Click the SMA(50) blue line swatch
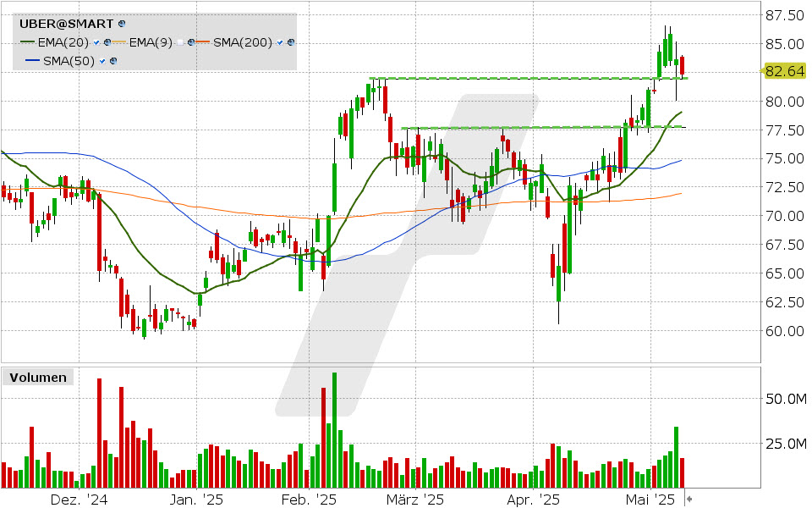 pyautogui.click(x=33, y=60)
